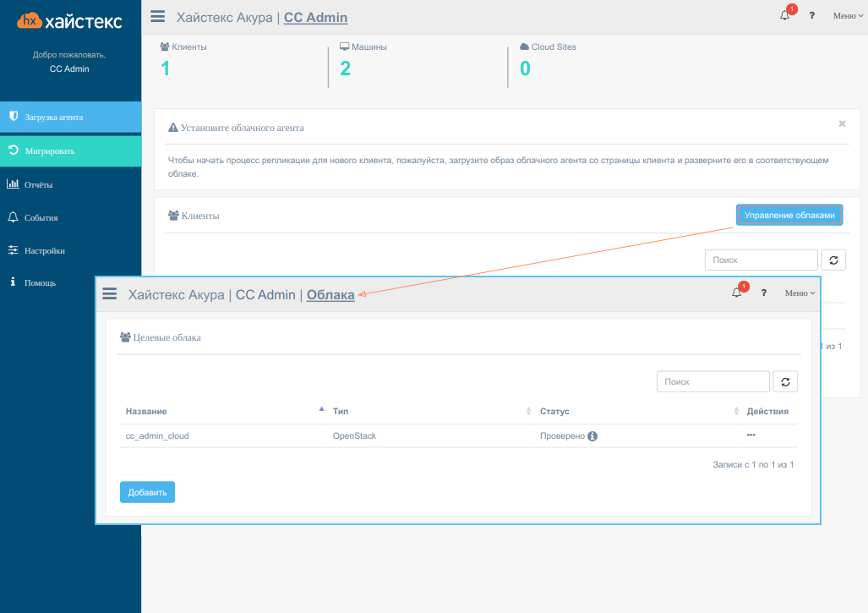Click the Hystax logo in sidebar
This screenshot has width=868, height=613.
(x=69, y=21)
